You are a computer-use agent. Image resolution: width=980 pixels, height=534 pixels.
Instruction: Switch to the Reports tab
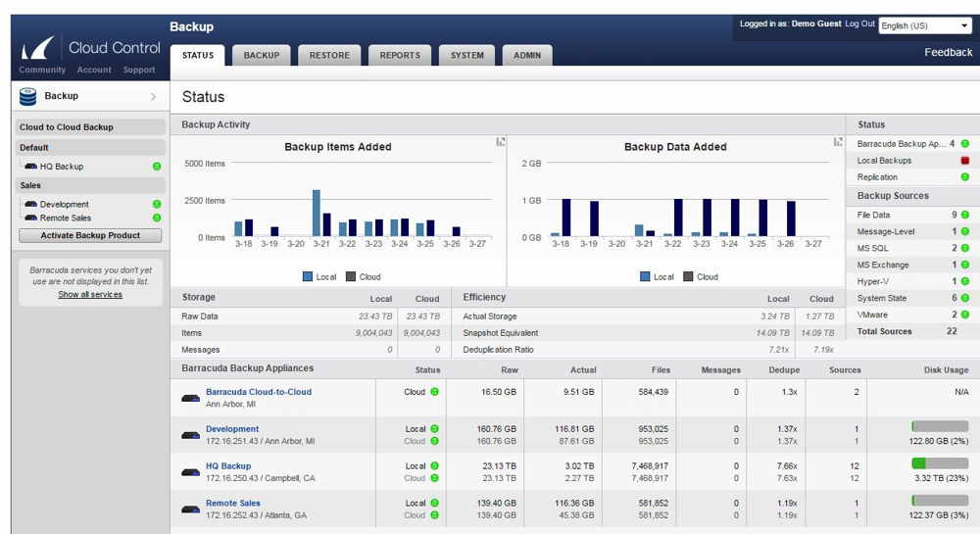[x=400, y=55]
